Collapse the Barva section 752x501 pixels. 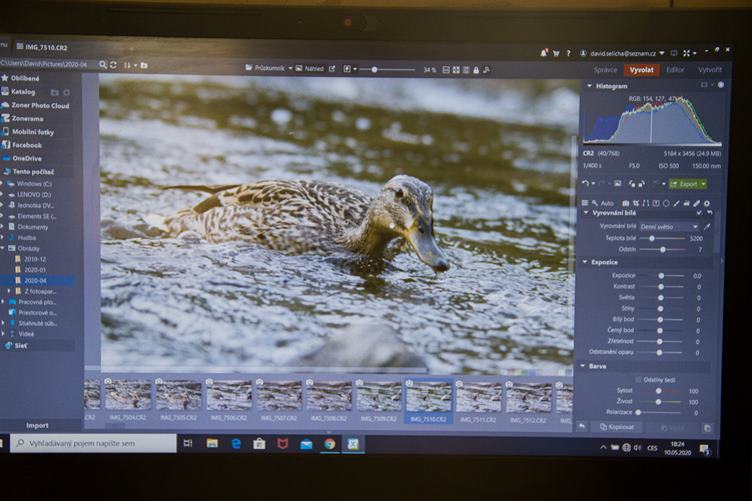click(x=583, y=366)
